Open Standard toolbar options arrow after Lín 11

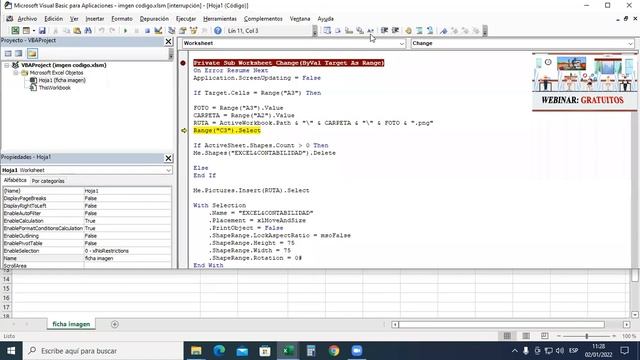[315, 31]
